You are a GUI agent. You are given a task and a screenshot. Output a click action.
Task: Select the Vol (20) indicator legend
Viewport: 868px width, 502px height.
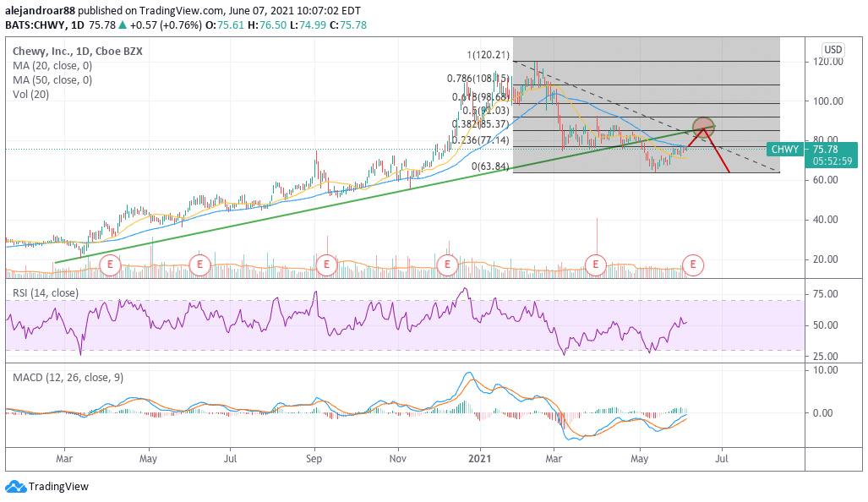tap(31, 95)
